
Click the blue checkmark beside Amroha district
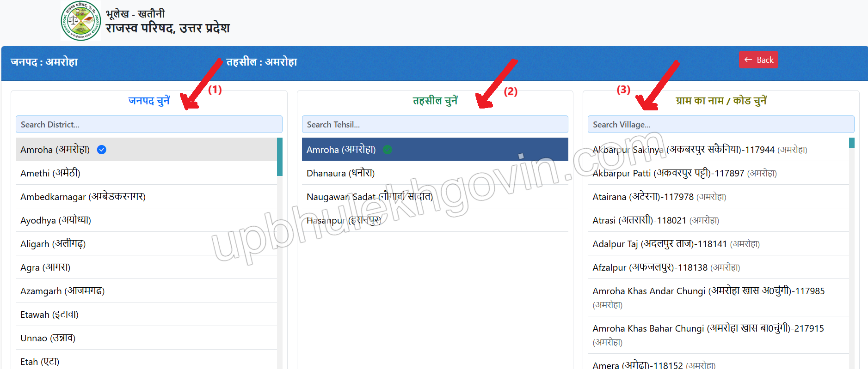pyautogui.click(x=102, y=150)
